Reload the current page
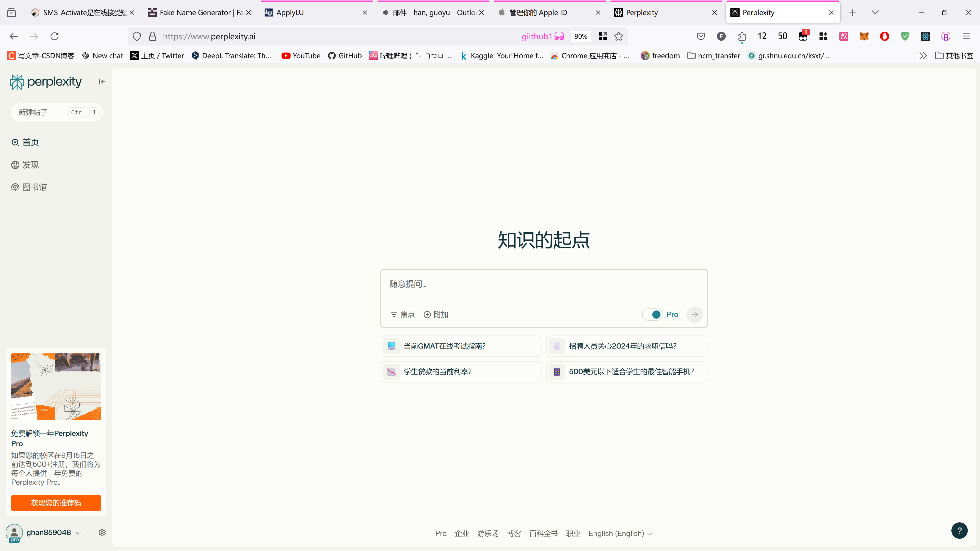980x551 pixels. [x=54, y=36]
